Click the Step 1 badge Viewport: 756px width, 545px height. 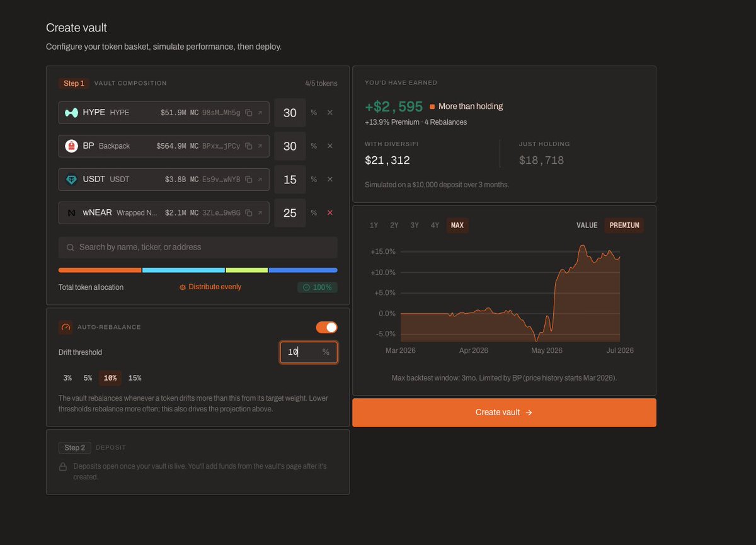[74, 83]
